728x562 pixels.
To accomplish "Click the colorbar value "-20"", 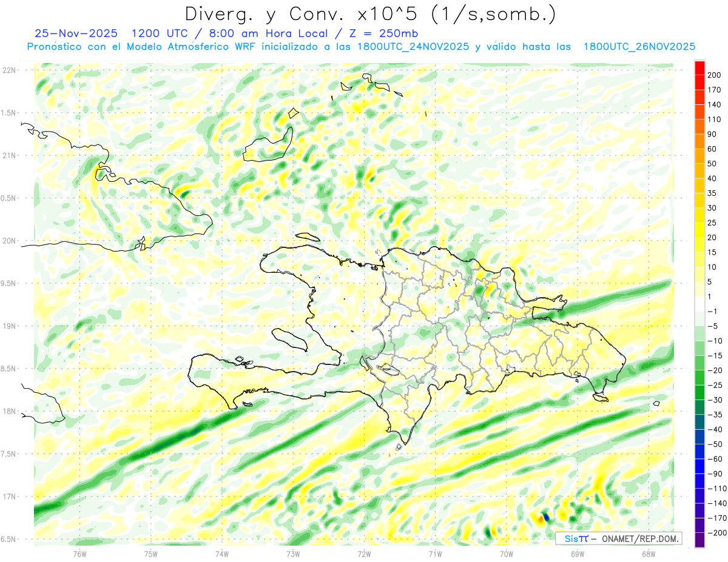I will coord(715,370).
